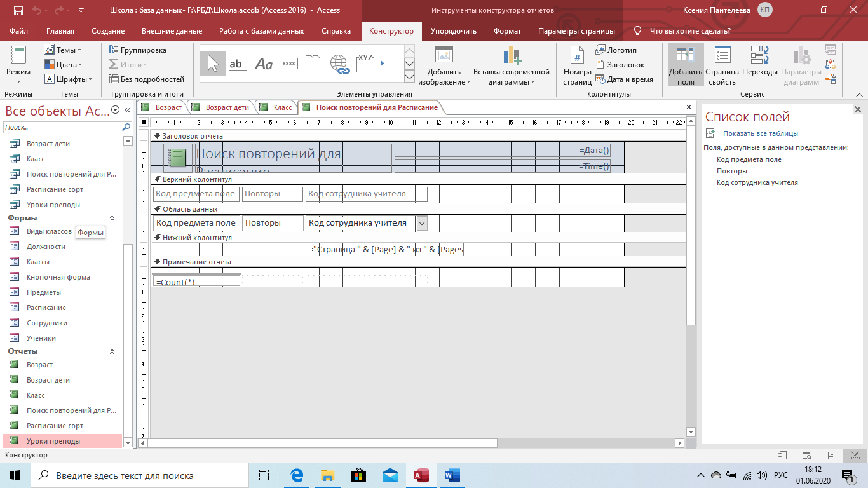The image size is (868, 488).
Task: Insert Номера страниц page numbers
Action: (x=577, y=66)
